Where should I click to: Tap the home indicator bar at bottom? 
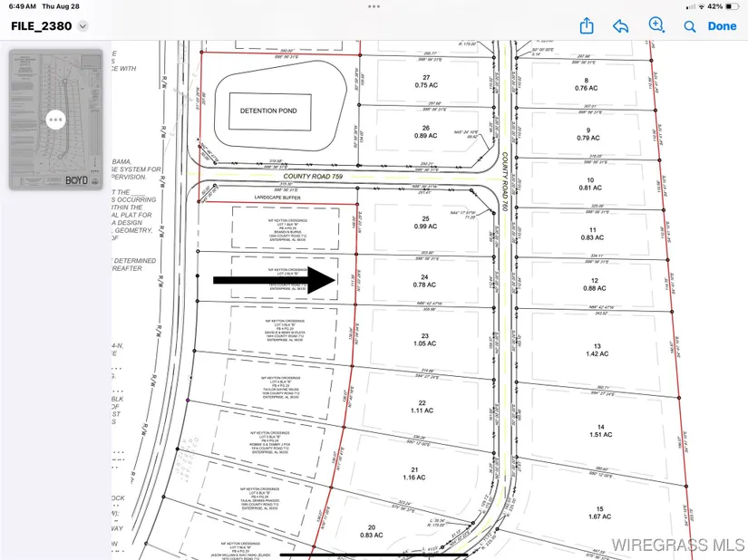point(374,555)
